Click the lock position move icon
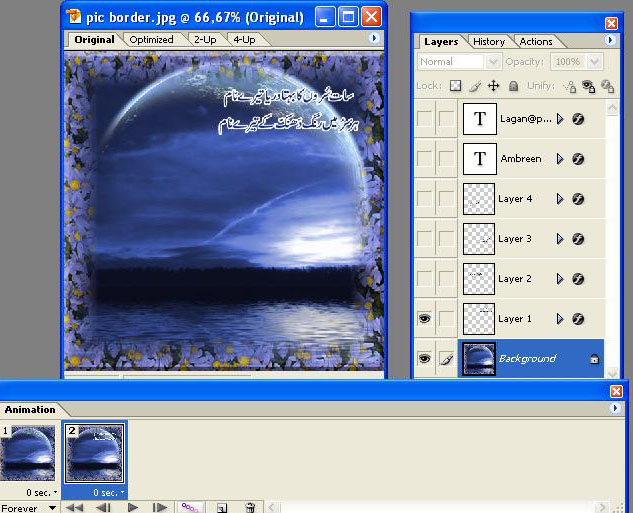The height and width of the screenshot is (513, 633). tap(493, 87)
